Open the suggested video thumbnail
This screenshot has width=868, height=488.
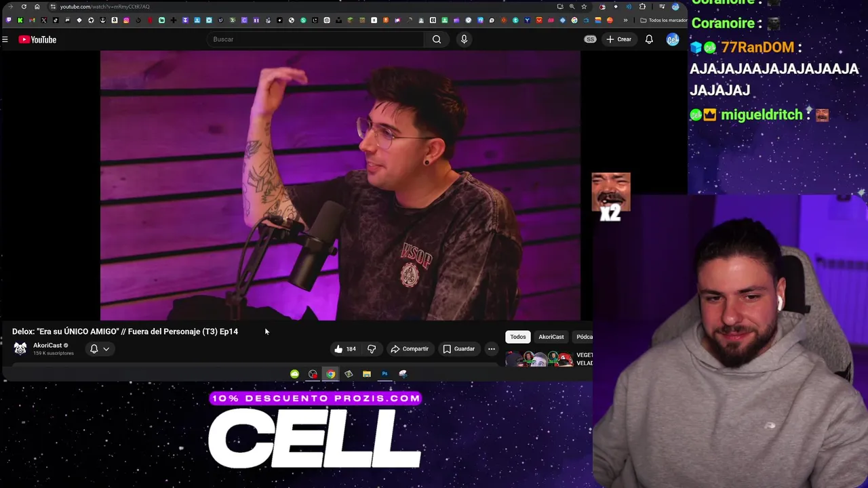pos(539,359)
